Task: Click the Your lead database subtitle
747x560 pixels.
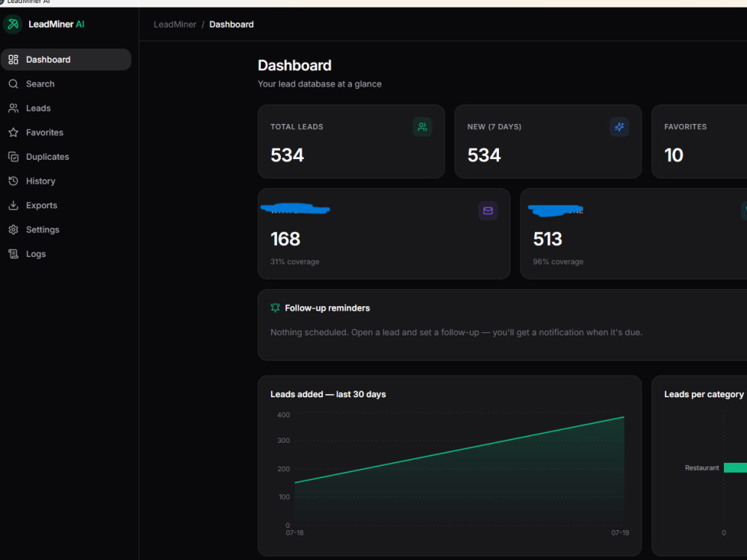Action: (x=320, y=84)
